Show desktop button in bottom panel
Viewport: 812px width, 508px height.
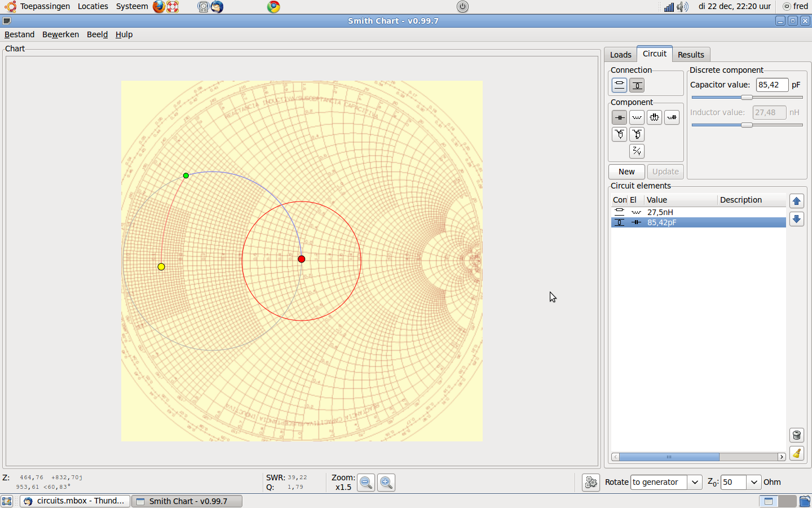(7, 501)
